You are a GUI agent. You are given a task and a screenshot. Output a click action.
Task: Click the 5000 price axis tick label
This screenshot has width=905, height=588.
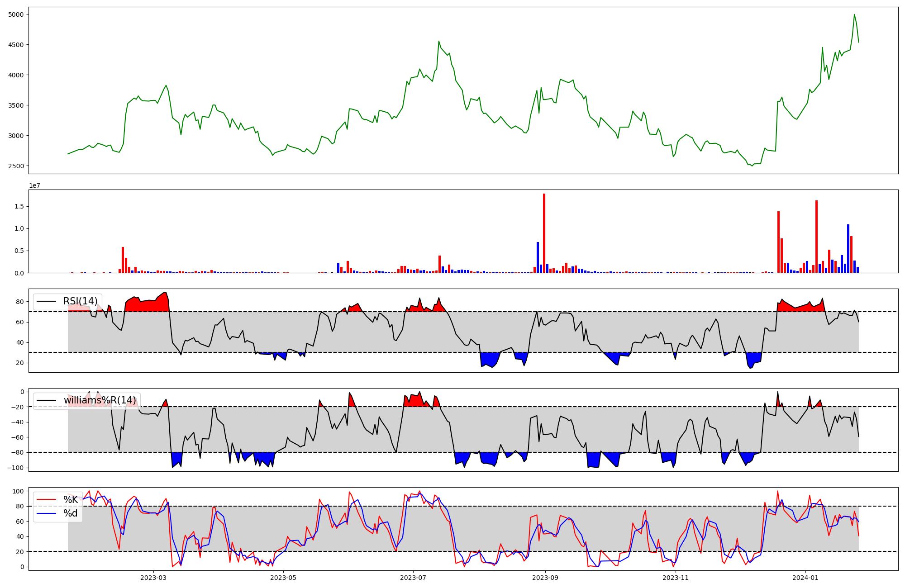(16, 14)
